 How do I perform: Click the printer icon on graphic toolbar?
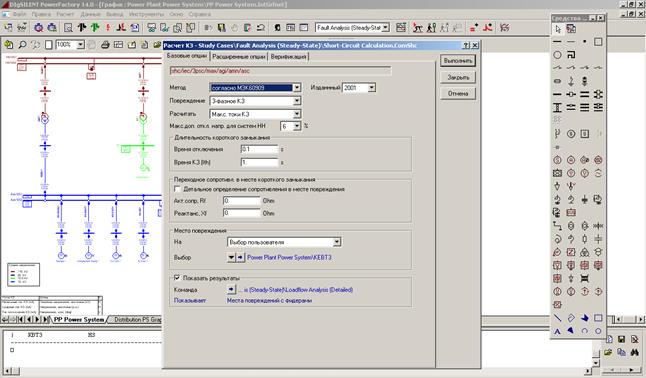105,45
